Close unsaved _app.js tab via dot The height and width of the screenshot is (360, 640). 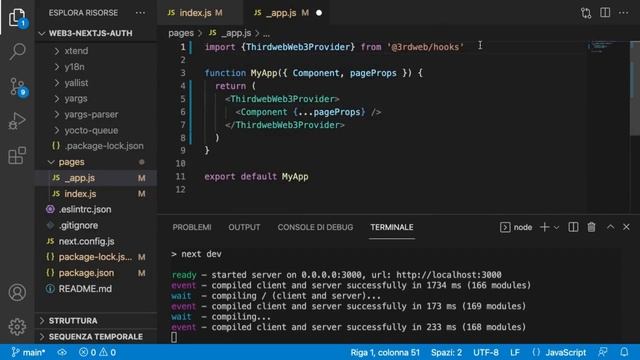tap(319, 13)
